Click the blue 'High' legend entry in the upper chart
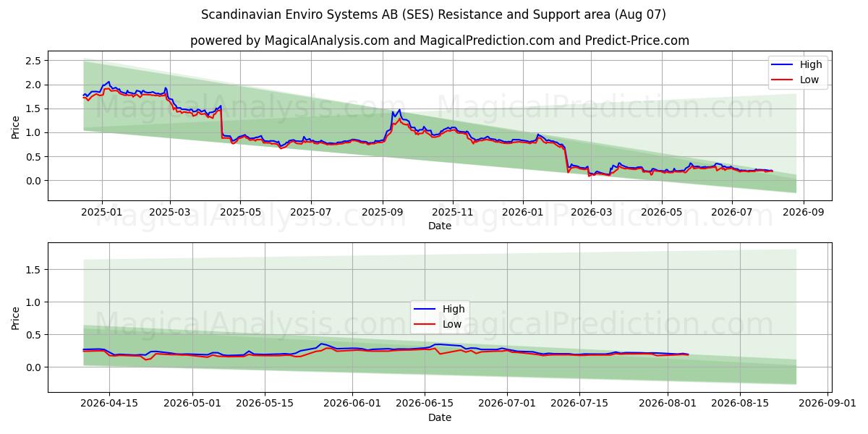This screenshot has width=868, height=434. [798, 64]
